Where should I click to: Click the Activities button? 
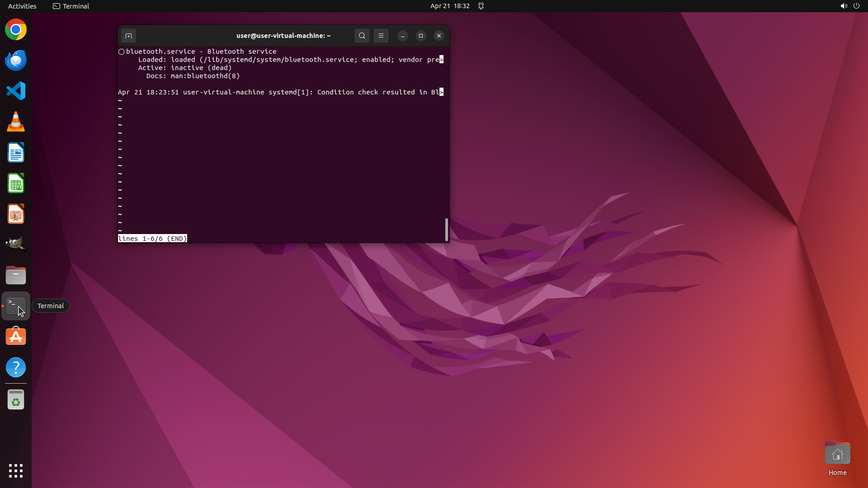coord(22,6)
